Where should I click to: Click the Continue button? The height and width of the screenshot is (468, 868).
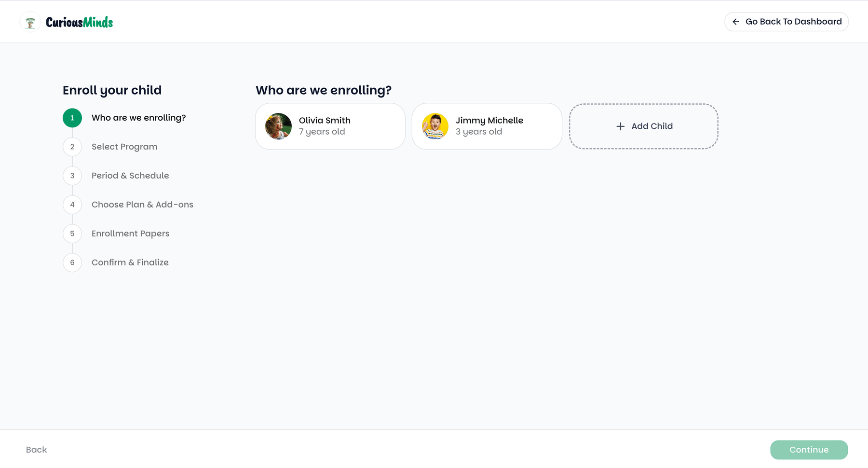pos(809,450)
